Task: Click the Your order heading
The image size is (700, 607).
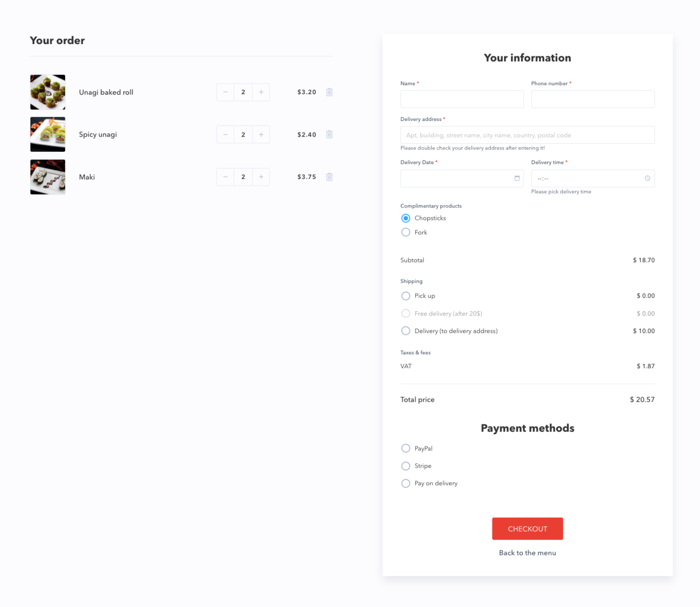Action: coord(57,40)
